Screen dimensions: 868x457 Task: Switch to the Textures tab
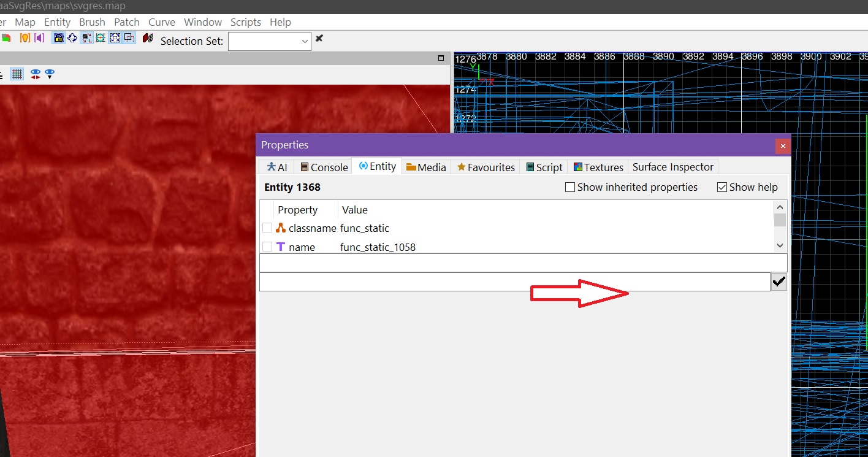[598, 167]
